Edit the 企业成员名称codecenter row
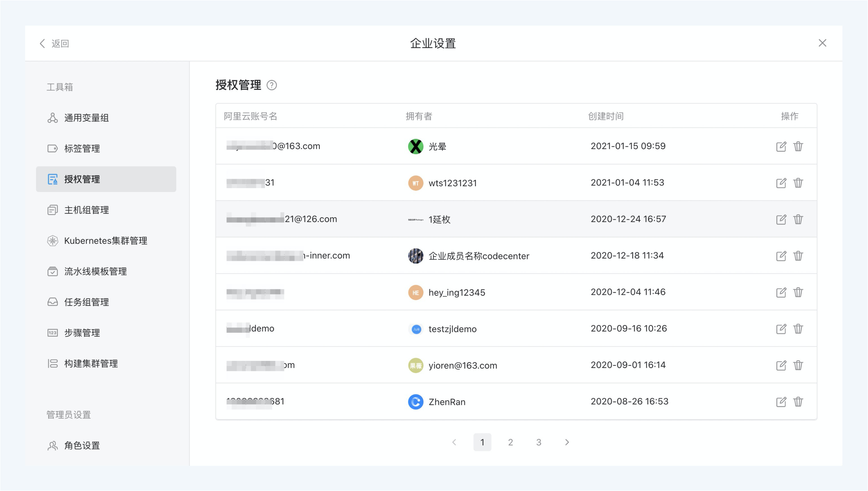The width and height of the screenshot is (868, 491). click(x=781, y=256)
